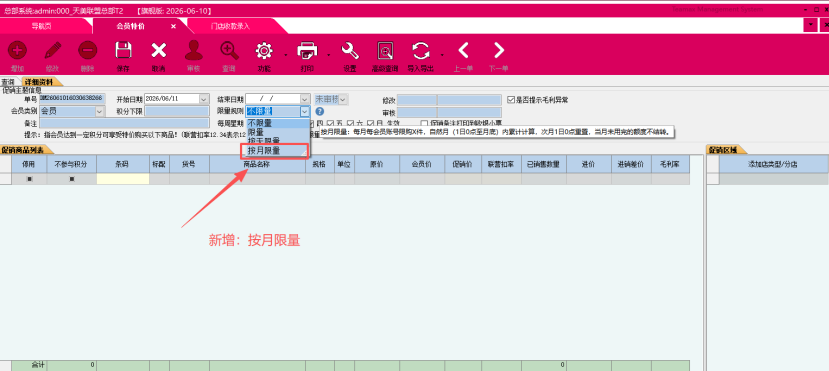Enable 促销备注打印到收银小票 checkbox
Image resolution: width=829 pixels, height=371 pixels.
pyautogui.click(x=424, y=124)
